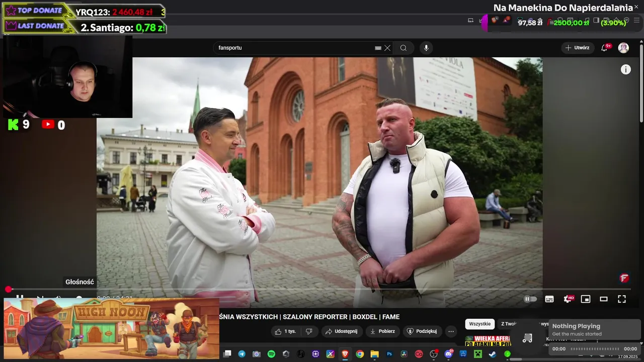The image size is (644, 362).
Task: Open the on-screen keyboard icon in search box
Action: pos(378,48)
